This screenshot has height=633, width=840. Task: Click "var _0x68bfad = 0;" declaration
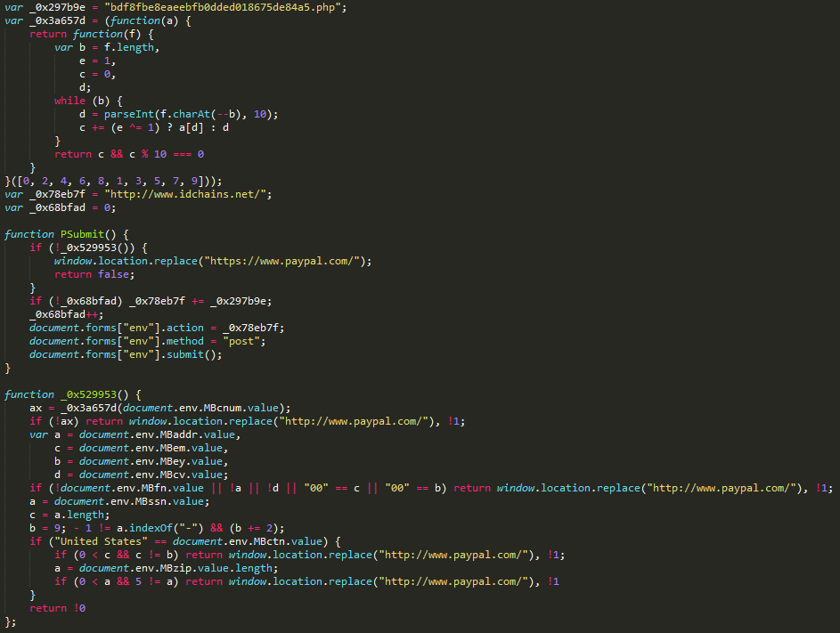(x=60, y=207)
